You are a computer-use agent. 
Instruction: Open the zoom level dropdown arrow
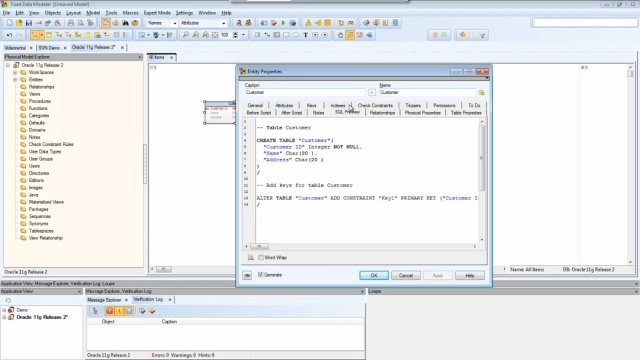[x=243, y=35]
